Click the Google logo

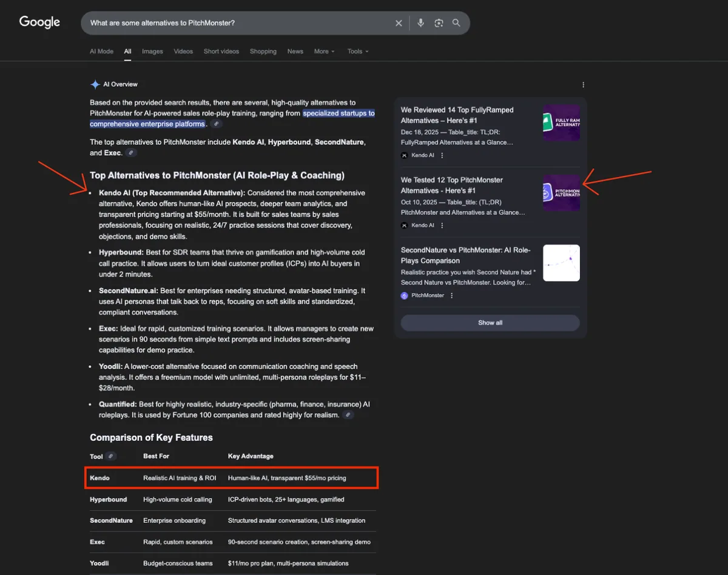[39, 22]
